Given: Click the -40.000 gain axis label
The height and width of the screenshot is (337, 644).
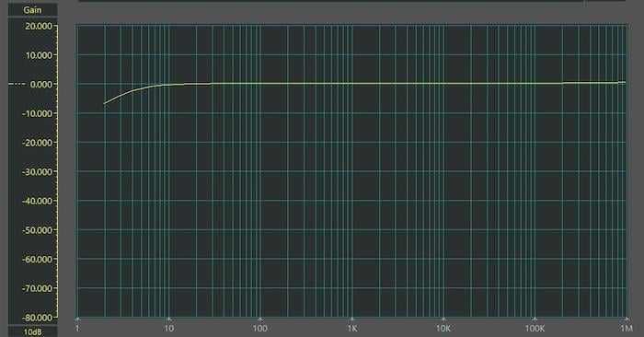Looking at the screenshot, I should (x=38, y=201).
